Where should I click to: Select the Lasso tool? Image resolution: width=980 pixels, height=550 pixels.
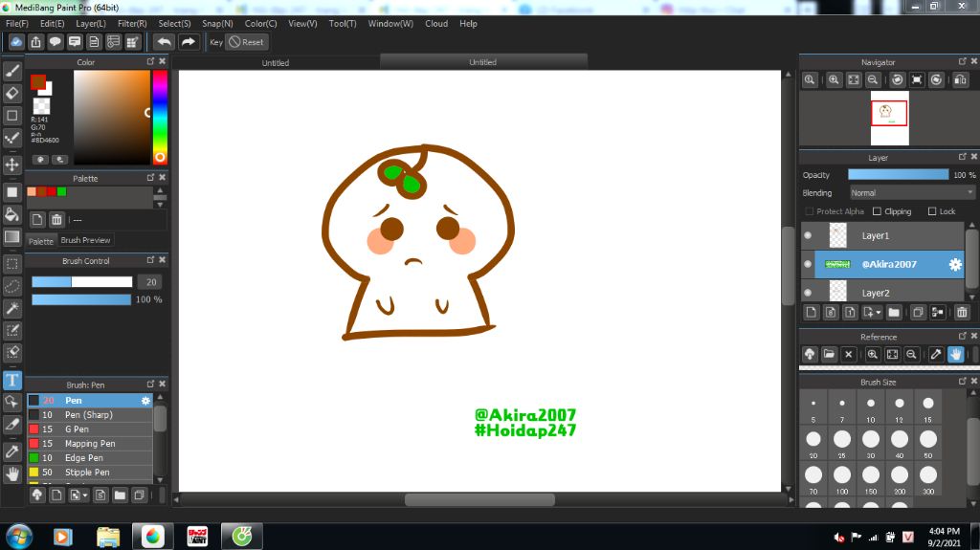coord(11,286)
